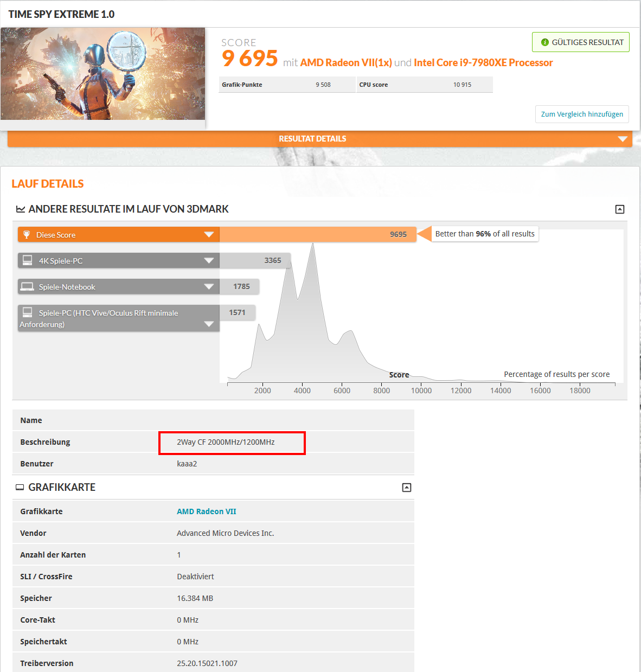Click the CPU score value 10 915
The height and width of the screenshot is (672, 641).
pyautogui.click(x=462, y=85)
